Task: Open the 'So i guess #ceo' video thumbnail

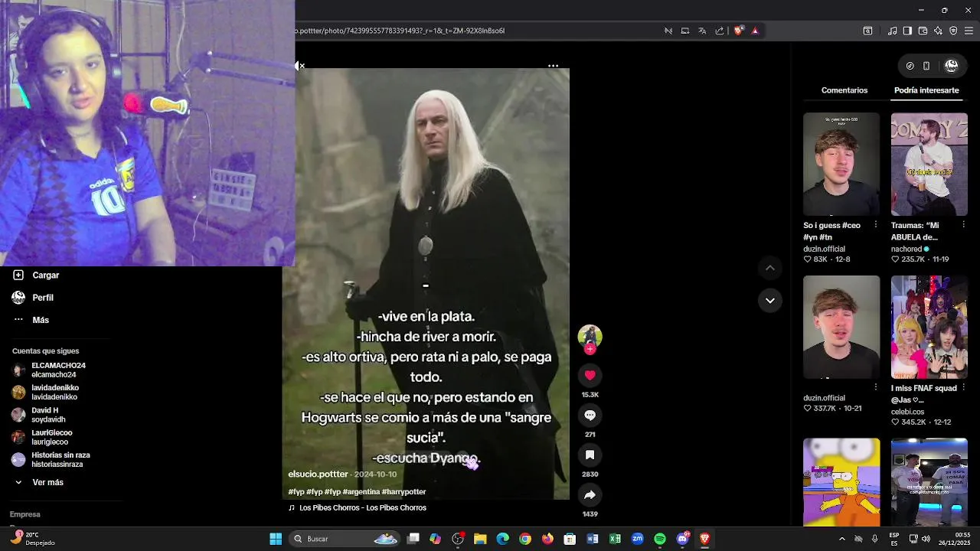Action: click(841, 164)
